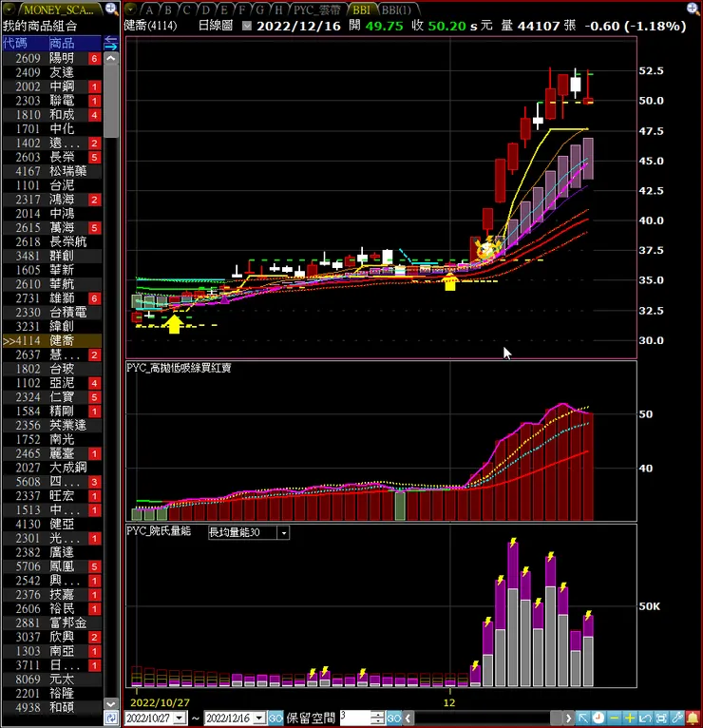Click the swap arrows icon in list header

[110, 43]
